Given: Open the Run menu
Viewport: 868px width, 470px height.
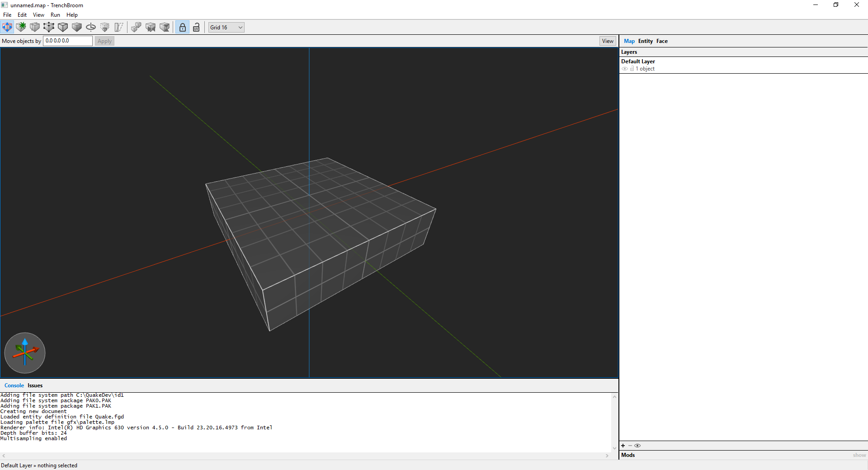Looking at the screenshot, I should coord(55,14).
